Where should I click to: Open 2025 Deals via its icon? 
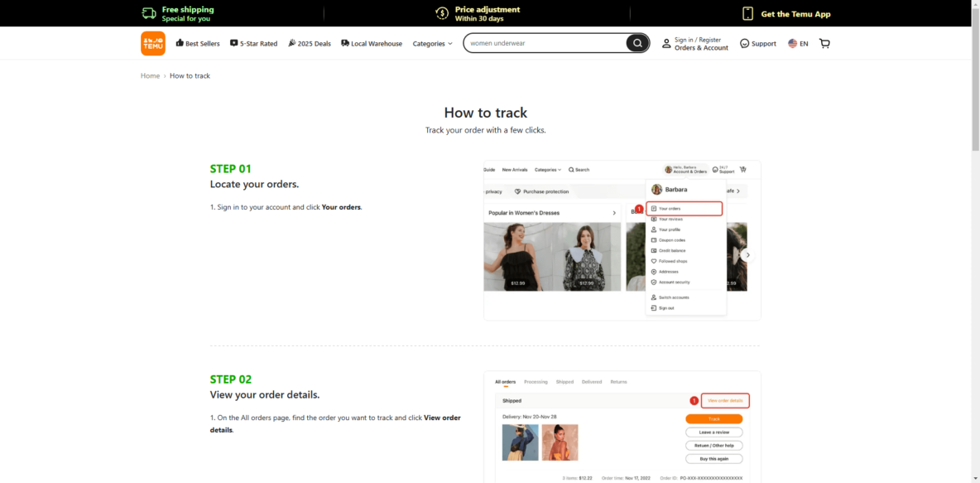click(x=291, y=42)
